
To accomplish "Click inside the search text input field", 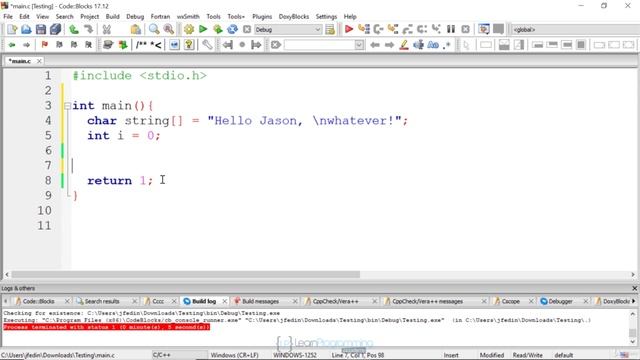I will point(319,45).
